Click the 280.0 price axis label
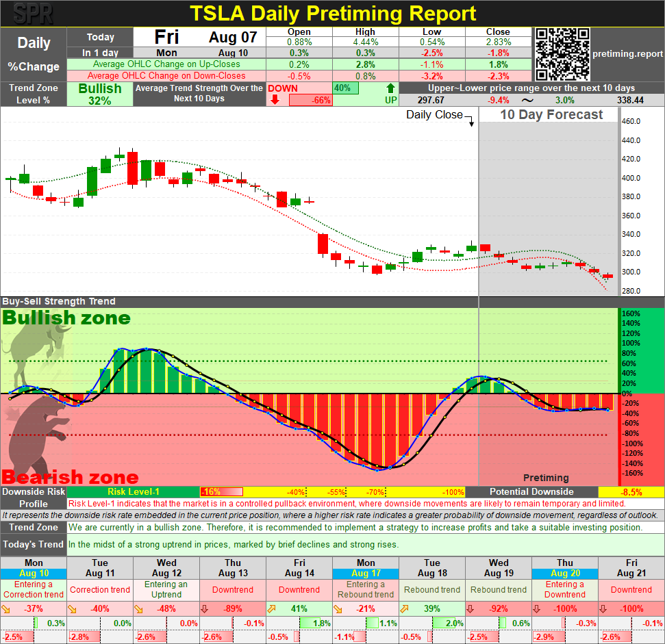The image size is (665, 644). (x=631, y=291)
